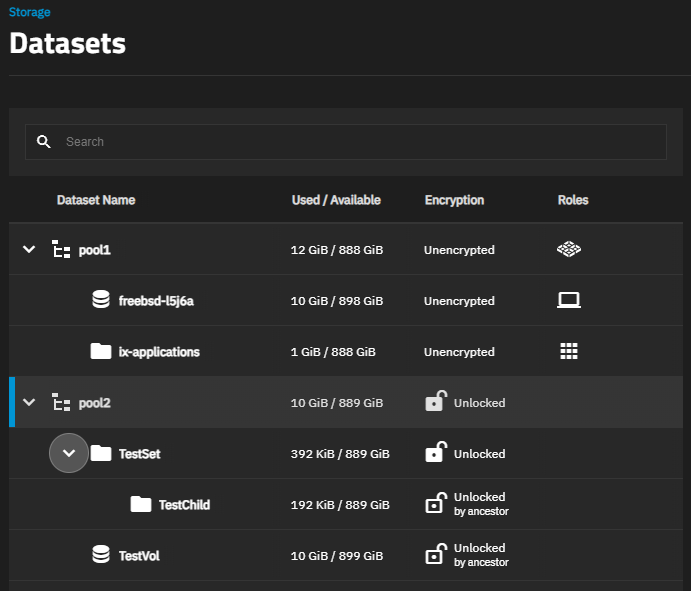Click the Used / Available column header

[336, 200]
